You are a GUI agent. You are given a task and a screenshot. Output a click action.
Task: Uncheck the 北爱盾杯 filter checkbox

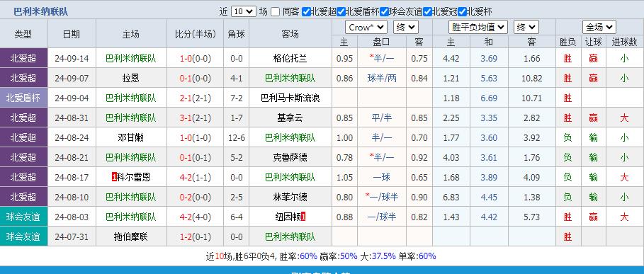341,11
